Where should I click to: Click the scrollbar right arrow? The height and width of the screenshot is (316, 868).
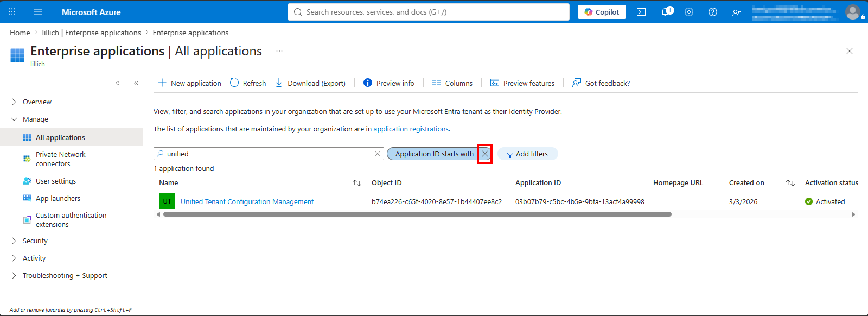click(853, 214)
